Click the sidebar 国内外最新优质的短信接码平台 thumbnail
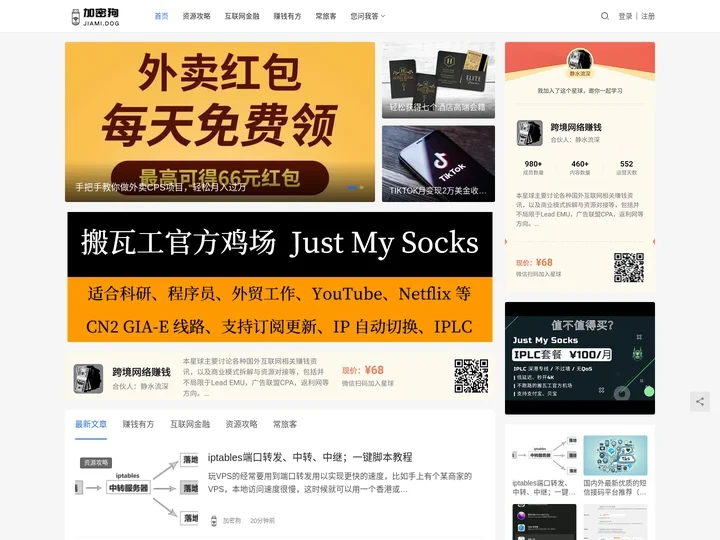The height and width of the screenshot is (540, 720). click(615, 455)
